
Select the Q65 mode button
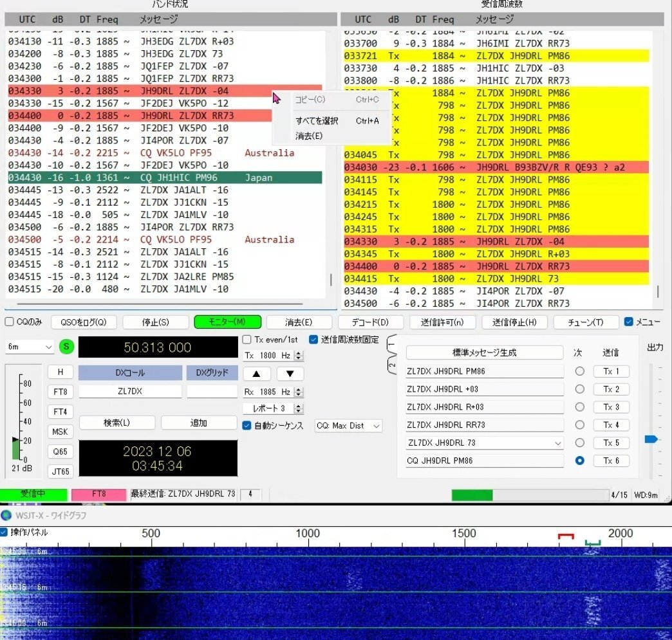(60, 452)
